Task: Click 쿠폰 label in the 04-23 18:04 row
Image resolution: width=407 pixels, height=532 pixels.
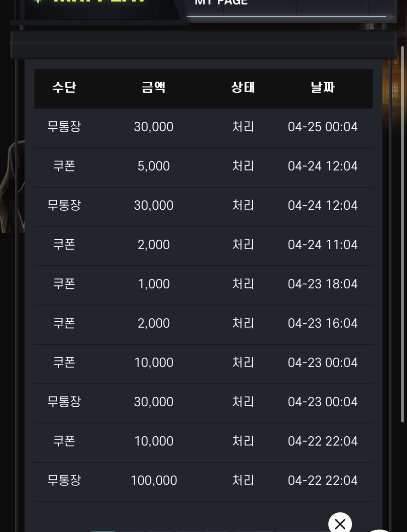Action: [x=64, y=284]
